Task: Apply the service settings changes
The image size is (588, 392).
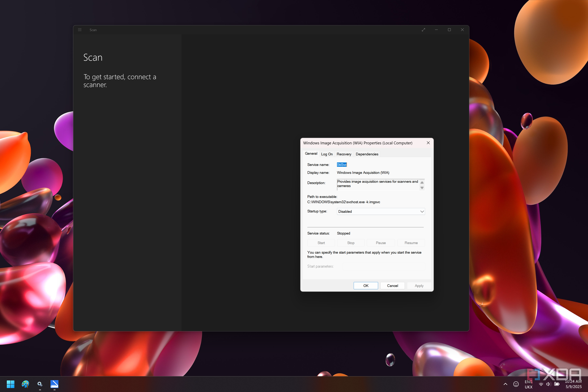Action: click(419, 286)
